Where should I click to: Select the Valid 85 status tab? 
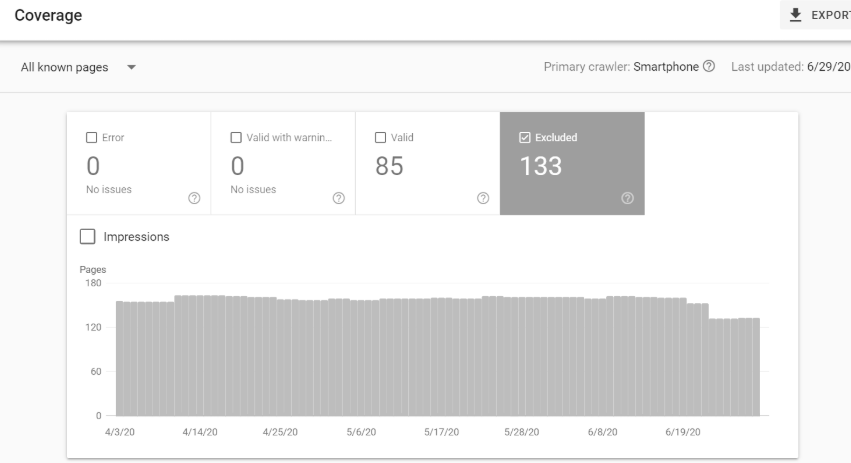click(x=427, y=164)
